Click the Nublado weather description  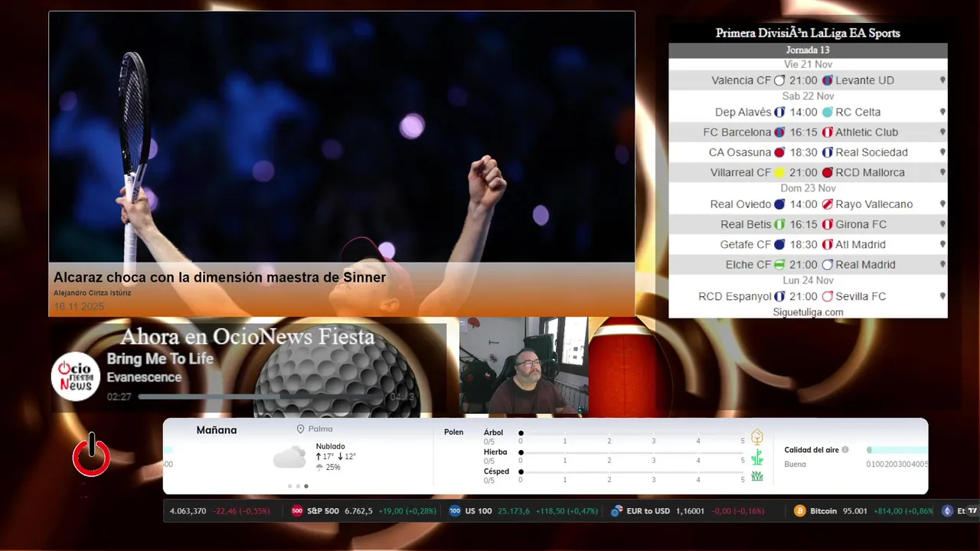click(331, 446)
